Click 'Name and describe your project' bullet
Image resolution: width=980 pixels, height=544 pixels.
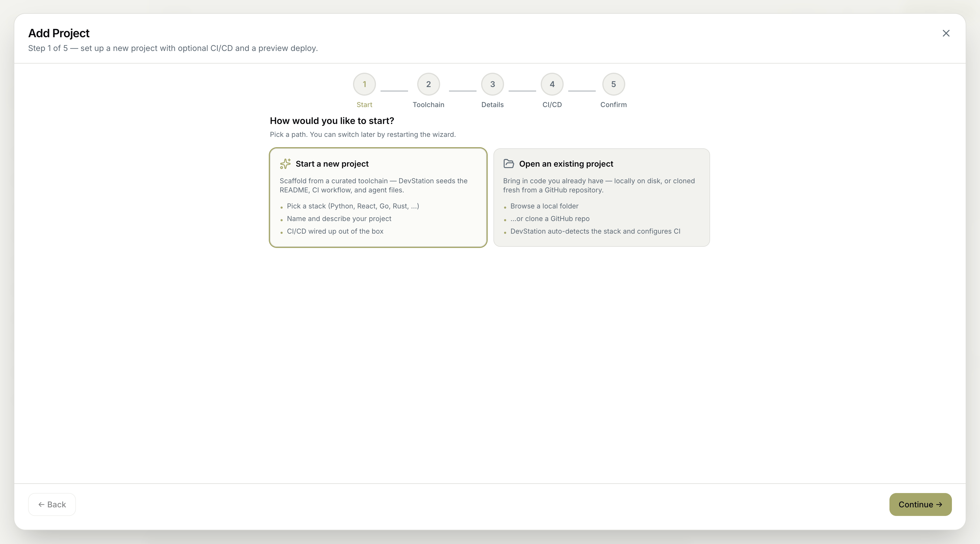coord(339,218)
